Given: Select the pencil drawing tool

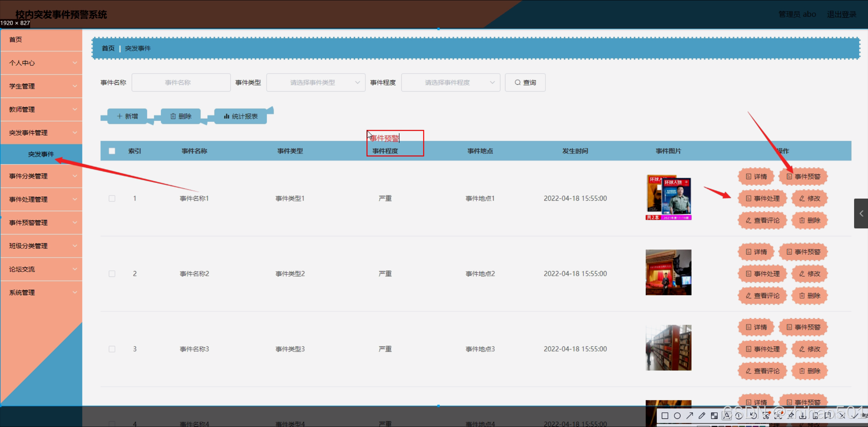Looking at the screenshot, I should [x=702, y=416].
